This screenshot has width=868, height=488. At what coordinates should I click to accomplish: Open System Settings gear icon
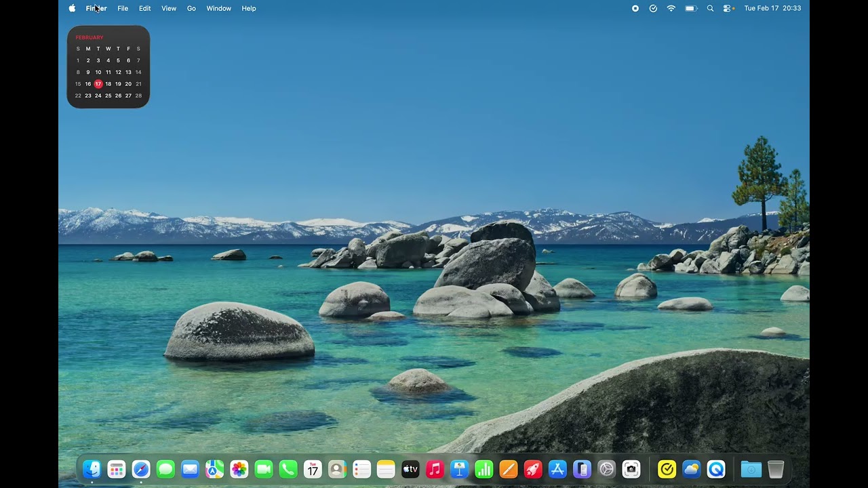[x=606, y=469]
